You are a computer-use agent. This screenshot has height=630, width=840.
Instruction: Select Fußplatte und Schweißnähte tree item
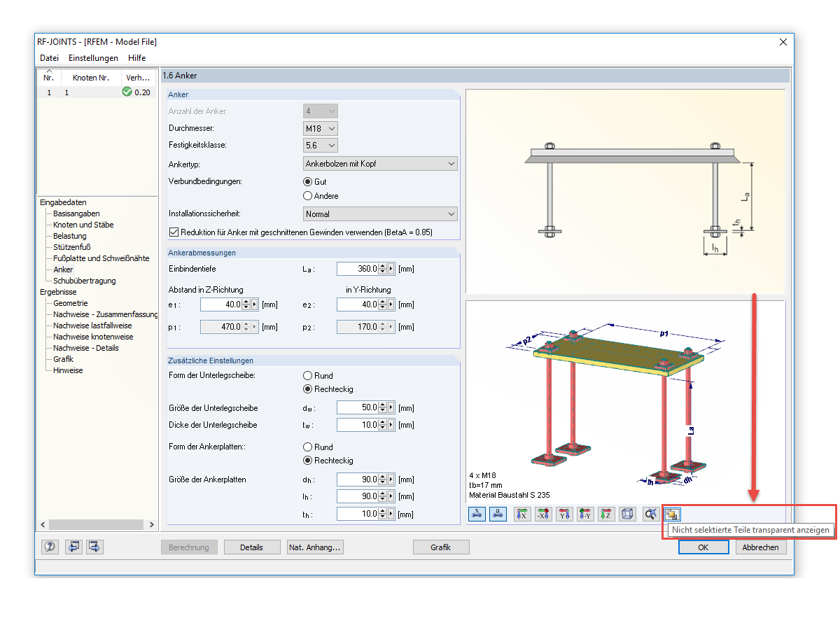[101, 258]
